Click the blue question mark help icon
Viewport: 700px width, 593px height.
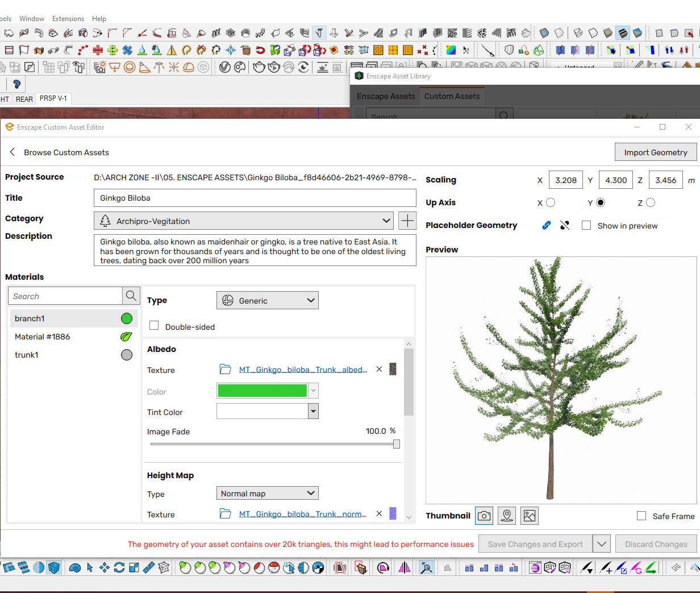(16, 84)
